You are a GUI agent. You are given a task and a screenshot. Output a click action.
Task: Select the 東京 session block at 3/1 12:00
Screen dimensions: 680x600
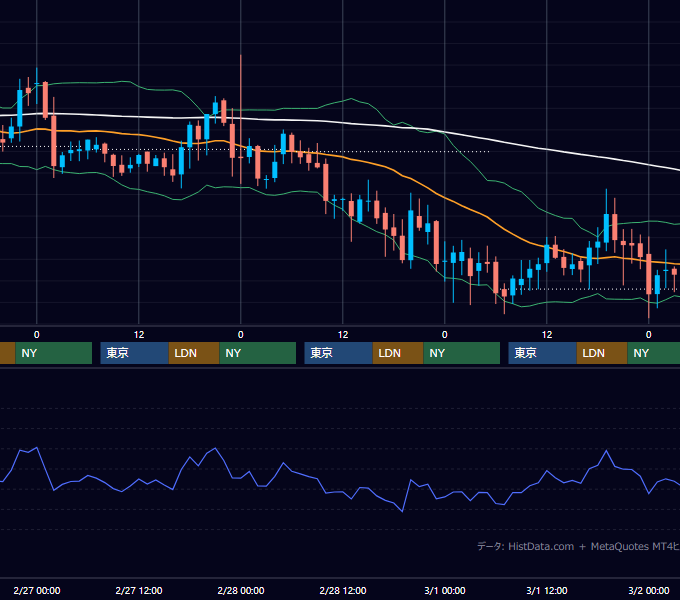[x=543, y=353]
